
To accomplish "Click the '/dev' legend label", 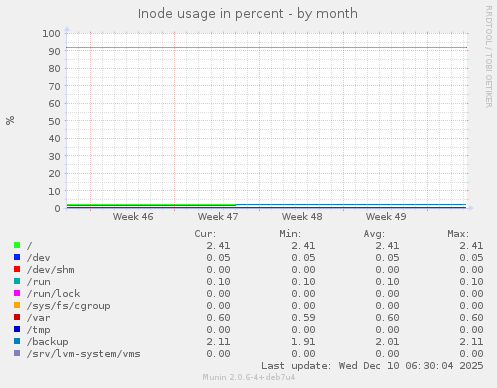I will click(x=39, y=258).
